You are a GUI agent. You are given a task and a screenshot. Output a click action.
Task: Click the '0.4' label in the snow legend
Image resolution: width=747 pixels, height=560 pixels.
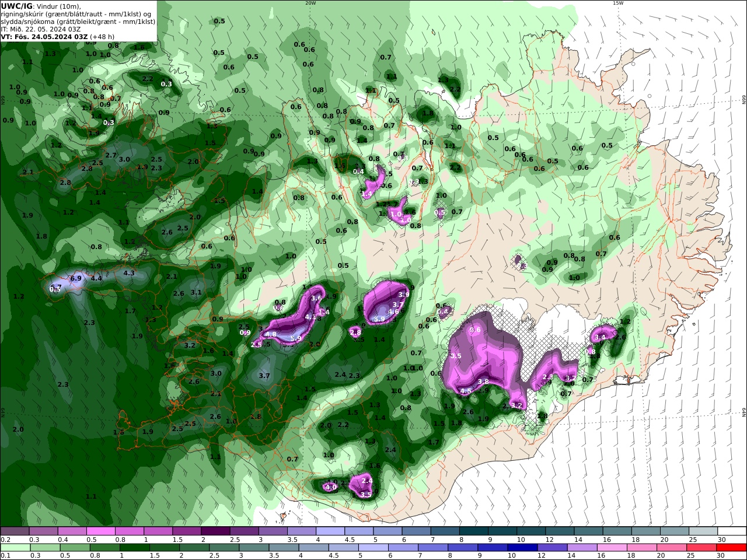[x=63, y=540]
